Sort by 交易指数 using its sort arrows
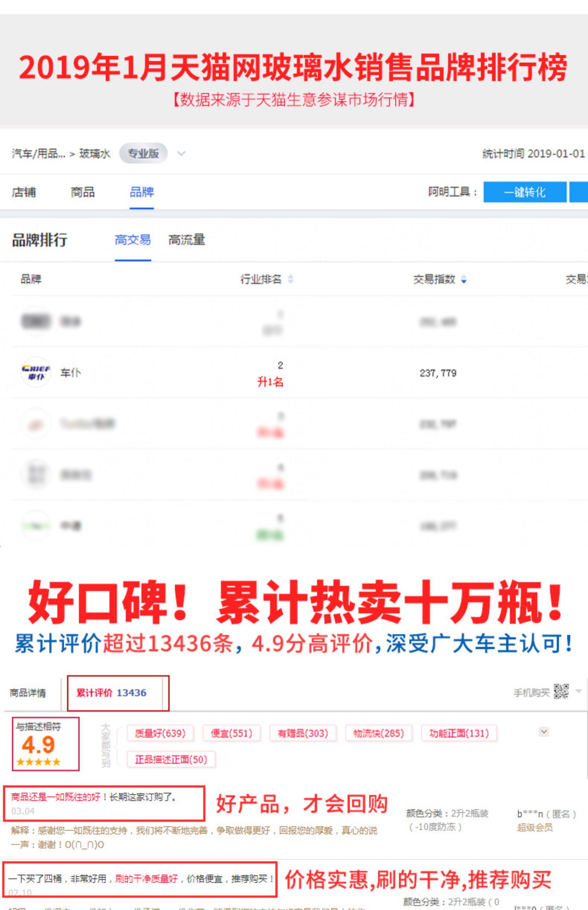This screenshot has height=910, width=588. coord(464,279)
